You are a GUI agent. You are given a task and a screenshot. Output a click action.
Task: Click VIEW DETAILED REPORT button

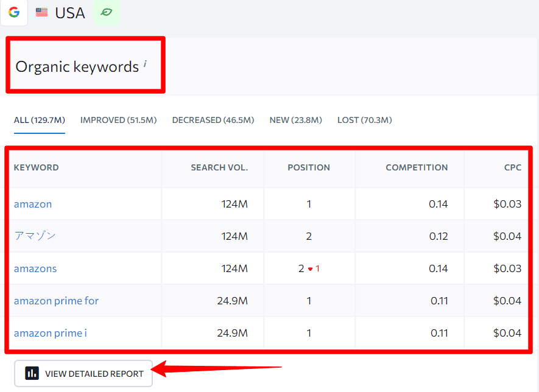[x=83, y=374]
